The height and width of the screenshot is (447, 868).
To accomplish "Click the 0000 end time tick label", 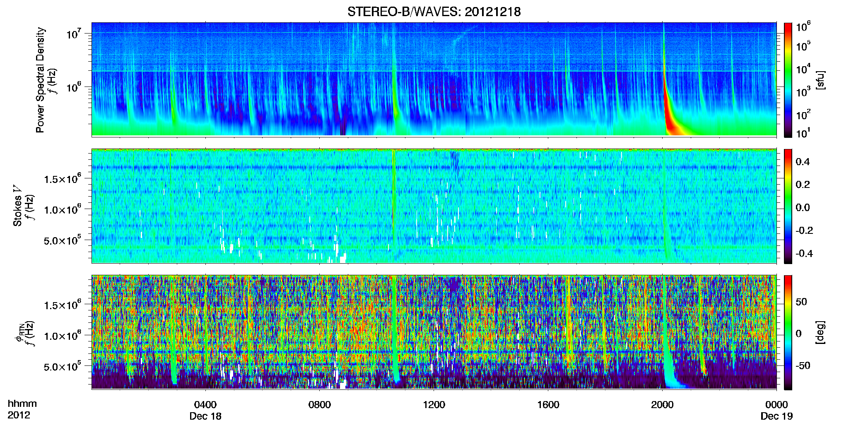I will [776, 405].
